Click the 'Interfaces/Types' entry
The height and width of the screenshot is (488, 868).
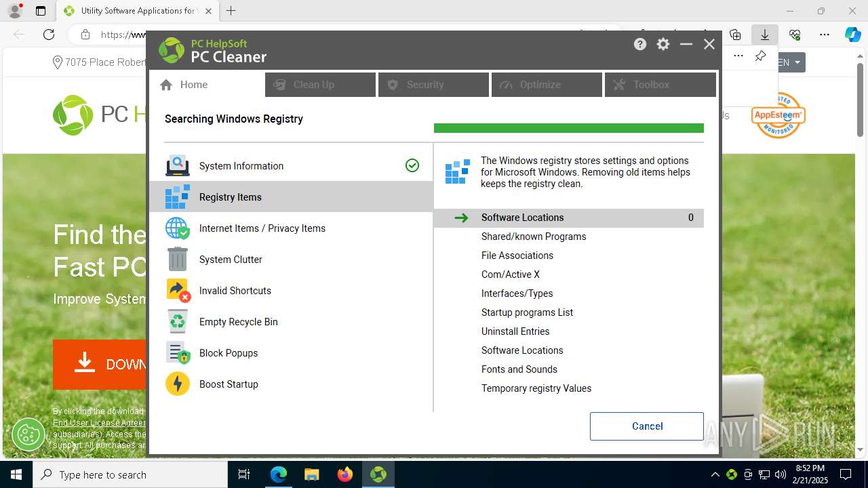tap(517, 293)
